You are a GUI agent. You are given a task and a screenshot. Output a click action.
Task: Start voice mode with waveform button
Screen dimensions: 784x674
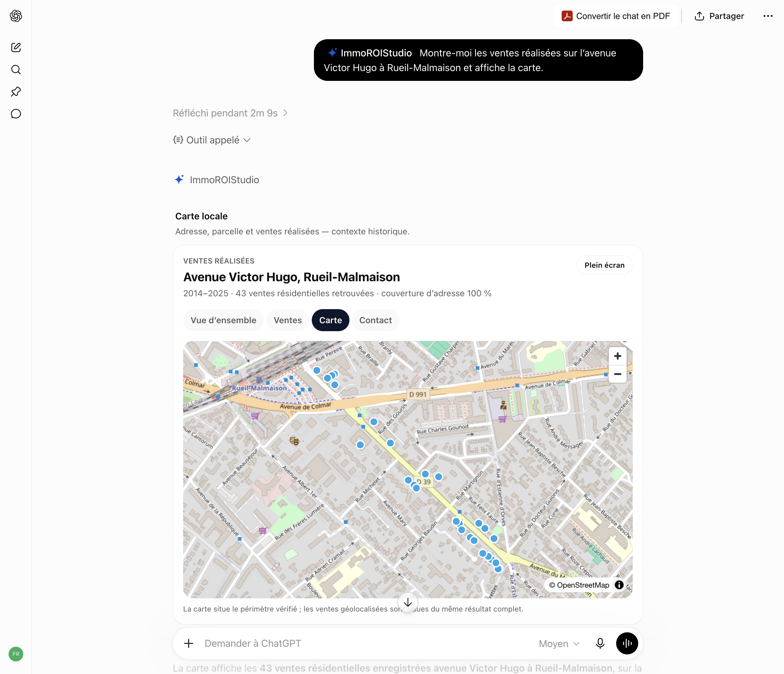(627, 643)
